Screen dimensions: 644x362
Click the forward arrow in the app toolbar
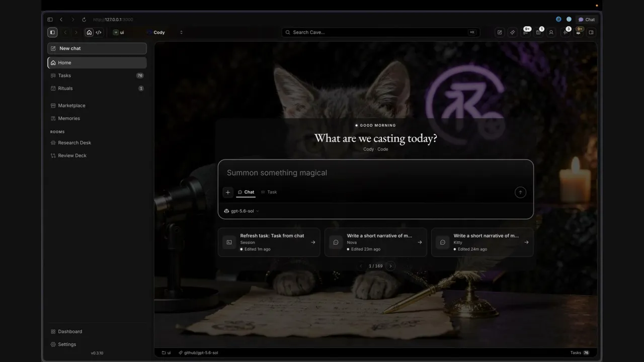coord(76,32)
